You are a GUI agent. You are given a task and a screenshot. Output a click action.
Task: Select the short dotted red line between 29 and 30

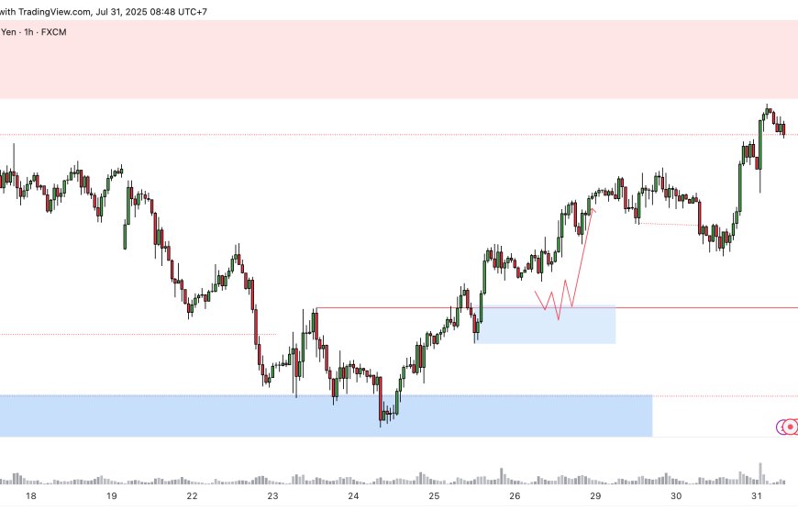(x=668, y=224)
